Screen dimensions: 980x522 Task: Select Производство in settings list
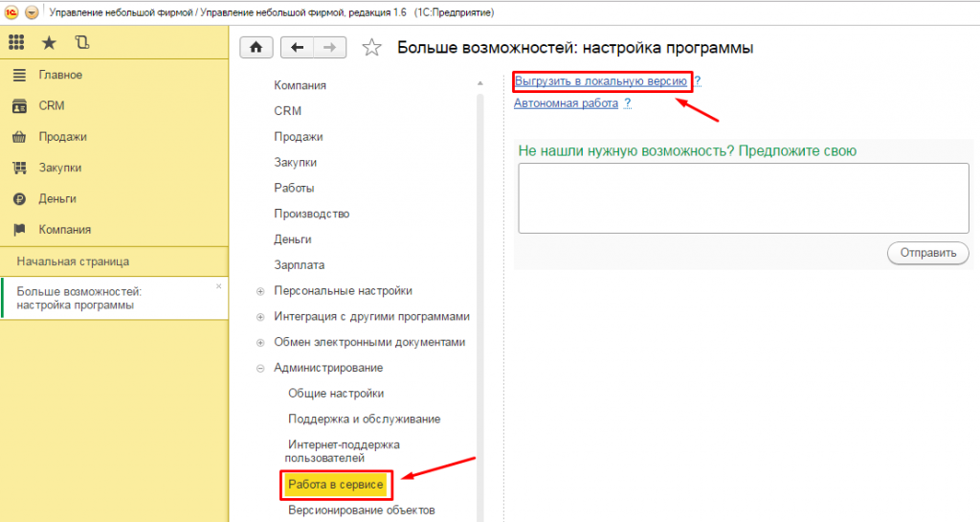(x=311, y=214)
